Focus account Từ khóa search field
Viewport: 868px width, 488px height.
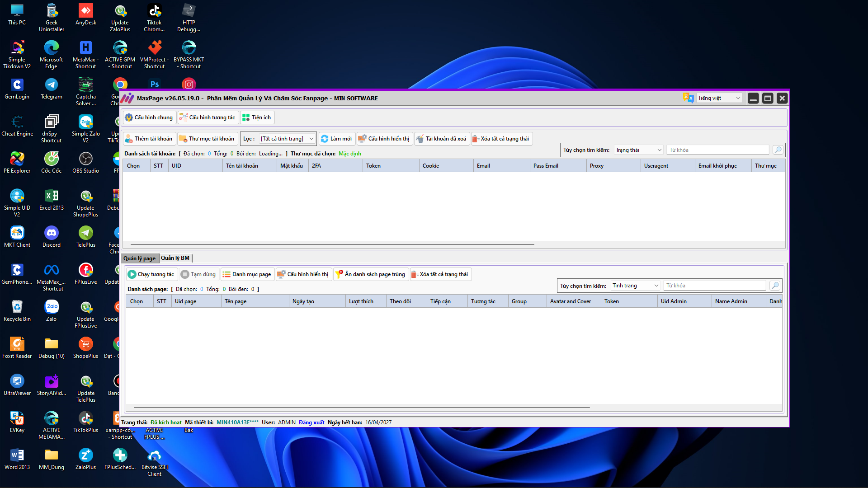tap(717, 150)
